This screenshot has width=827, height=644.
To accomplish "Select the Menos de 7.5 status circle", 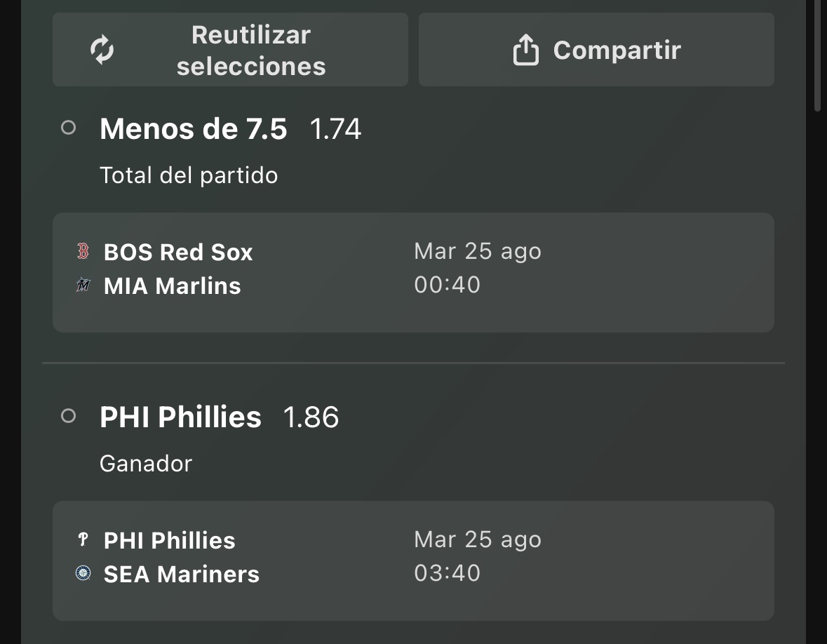I will click(69, 128).
